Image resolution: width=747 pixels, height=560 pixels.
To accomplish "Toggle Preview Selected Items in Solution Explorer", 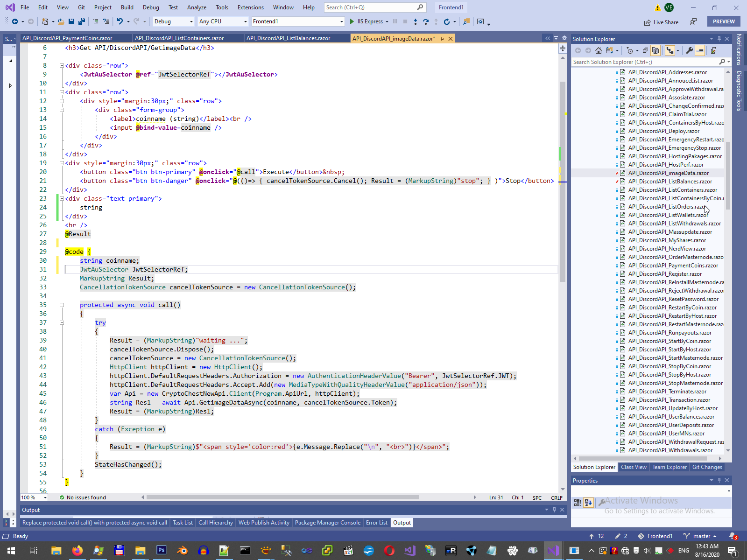I will pyautogui.click(x=699, y=50).
